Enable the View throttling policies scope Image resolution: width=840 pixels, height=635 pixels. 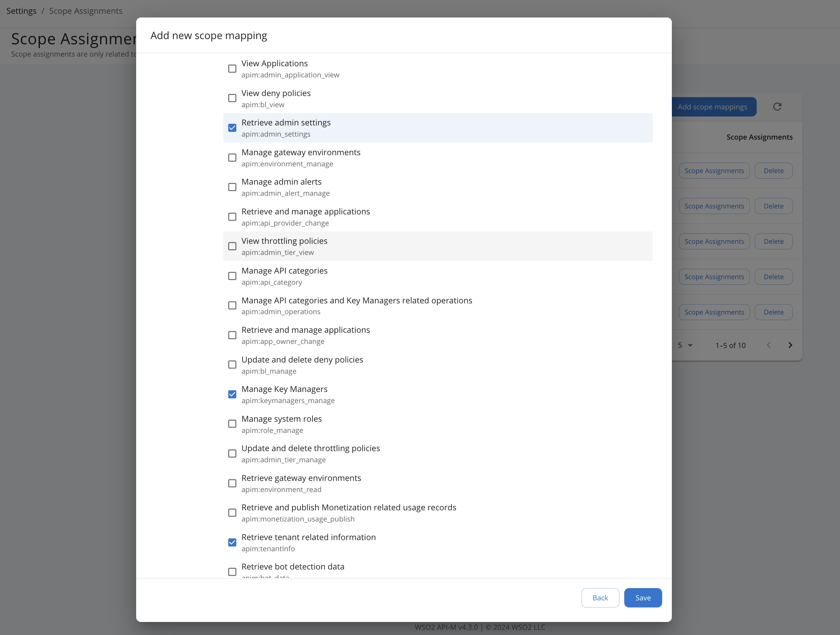pos(232,246)
